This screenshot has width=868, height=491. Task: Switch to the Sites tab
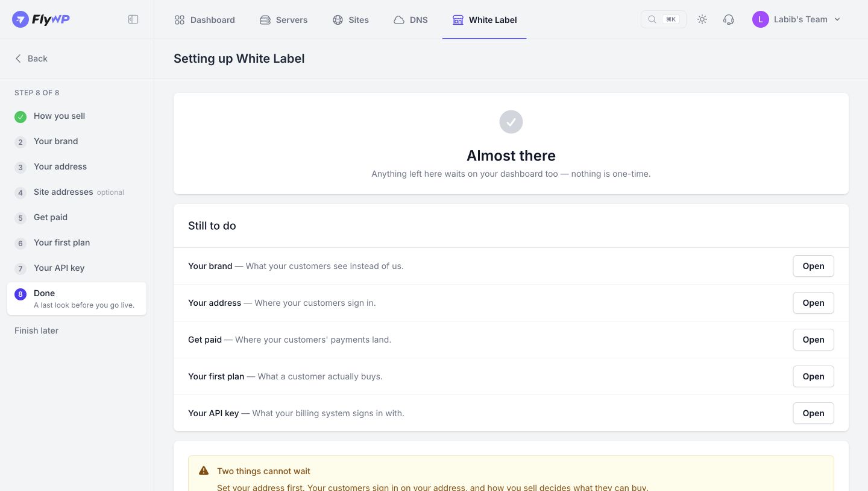pos(350,20)
